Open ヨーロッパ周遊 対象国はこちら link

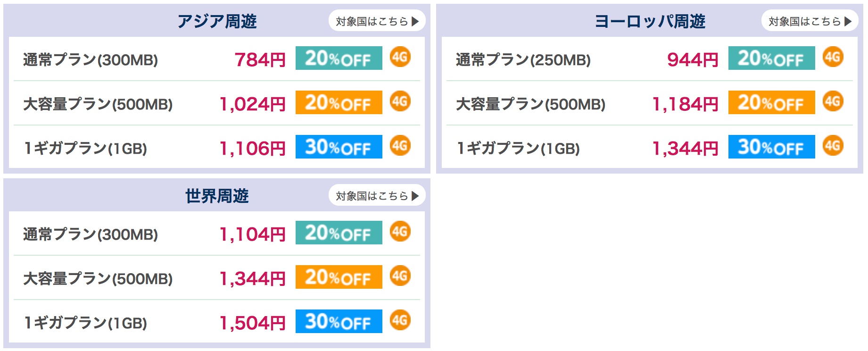810,21
